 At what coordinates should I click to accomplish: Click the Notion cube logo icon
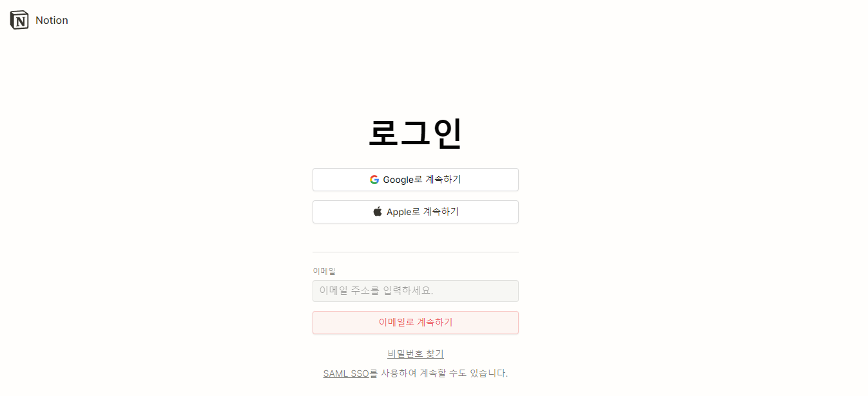(x=19, y=20)
